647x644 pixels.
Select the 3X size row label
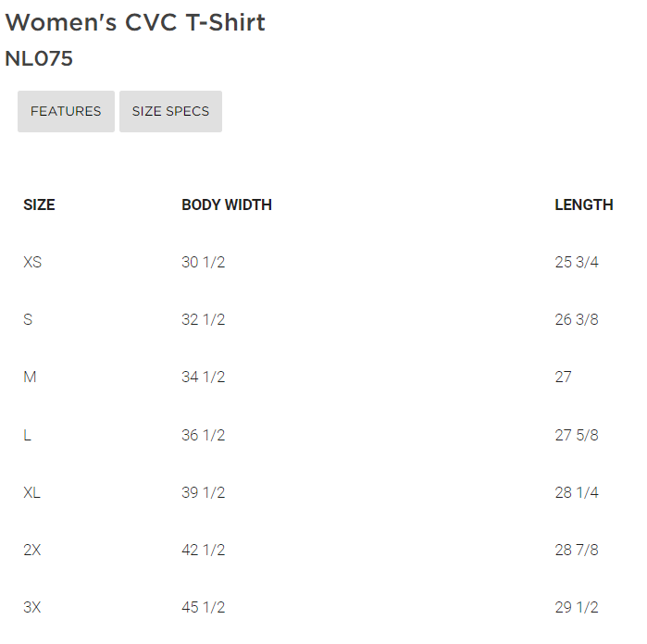(x=32, y=607)
